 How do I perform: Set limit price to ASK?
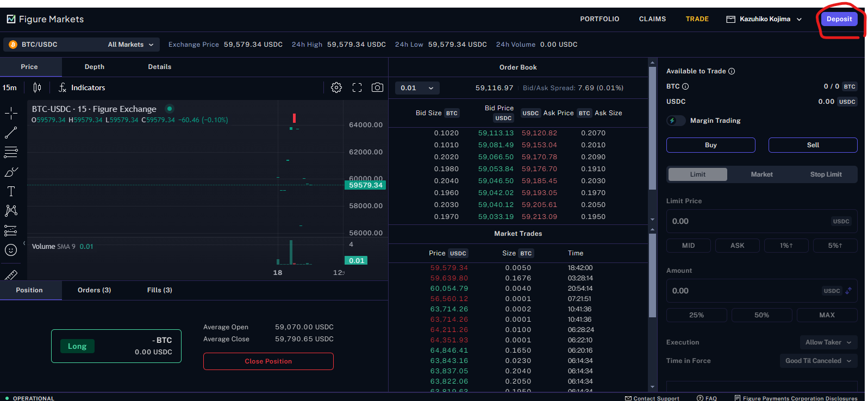tap(738, 246)
